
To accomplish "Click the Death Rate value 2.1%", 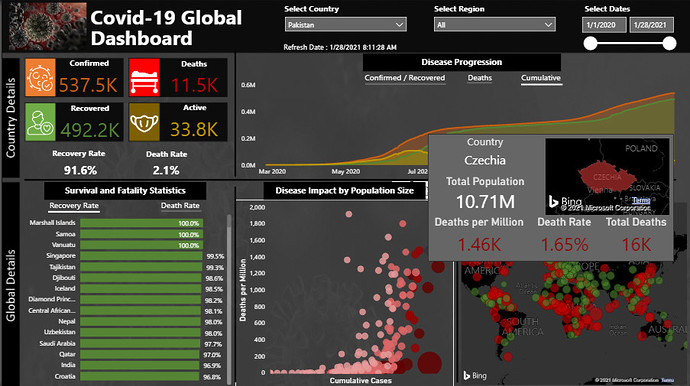I will coord(166,170).
